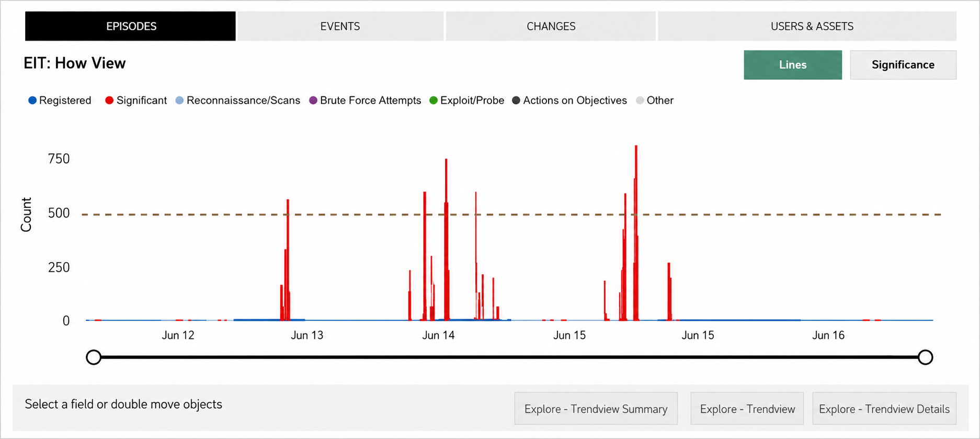This screenshot has width=980, height=439.
Task: Click the time range slider track
Action: pos(509,357)
